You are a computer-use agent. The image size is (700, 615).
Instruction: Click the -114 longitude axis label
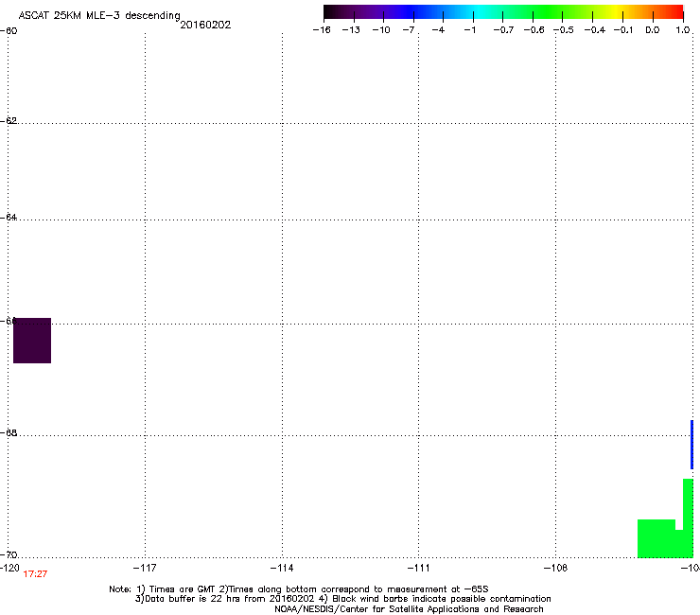[282, 568]
